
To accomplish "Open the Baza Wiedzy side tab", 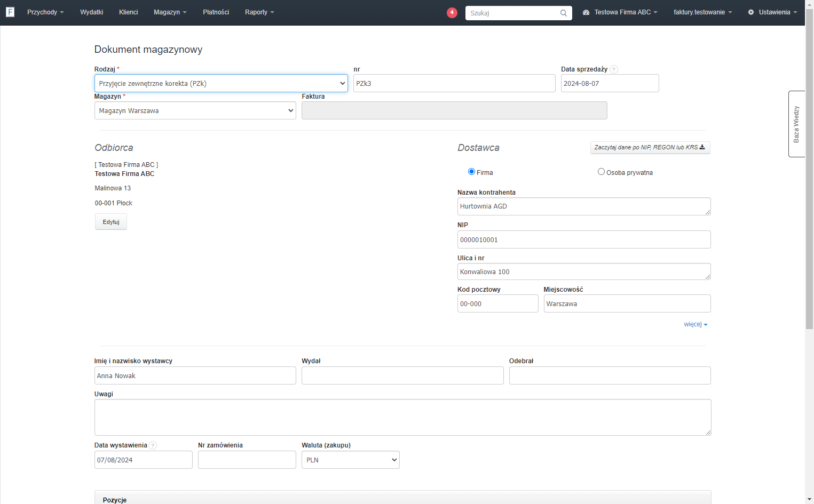I will click(x=796, y=124).
